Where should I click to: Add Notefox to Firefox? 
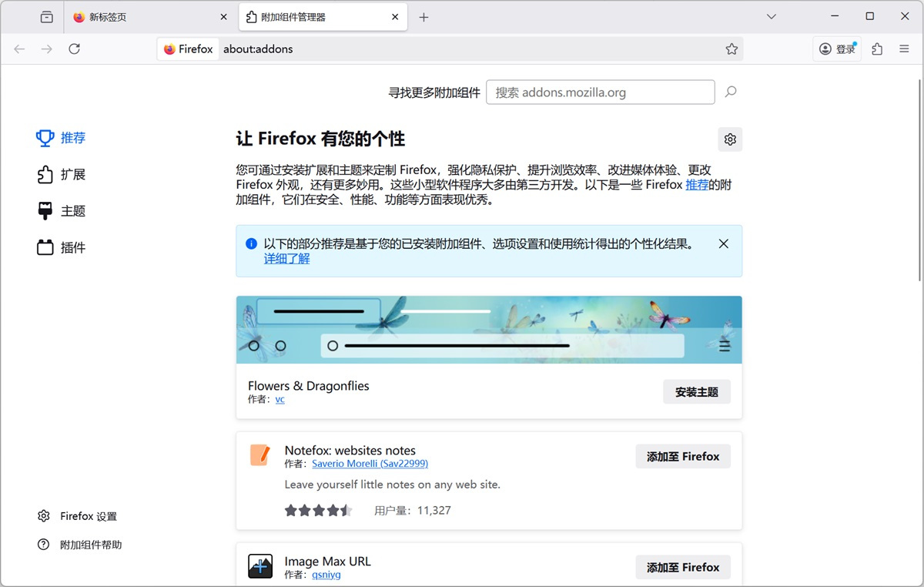point(682,456)
